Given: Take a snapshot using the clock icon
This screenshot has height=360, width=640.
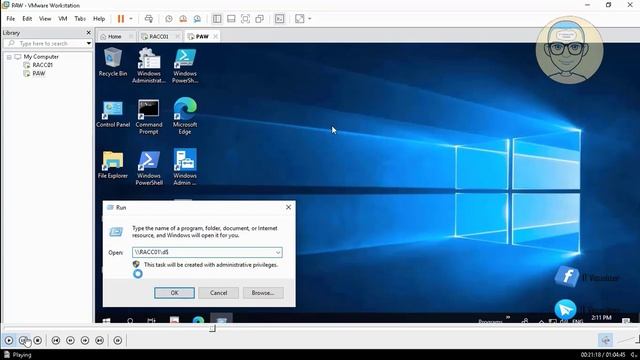Looking at the screenshot, I should 169,19.
